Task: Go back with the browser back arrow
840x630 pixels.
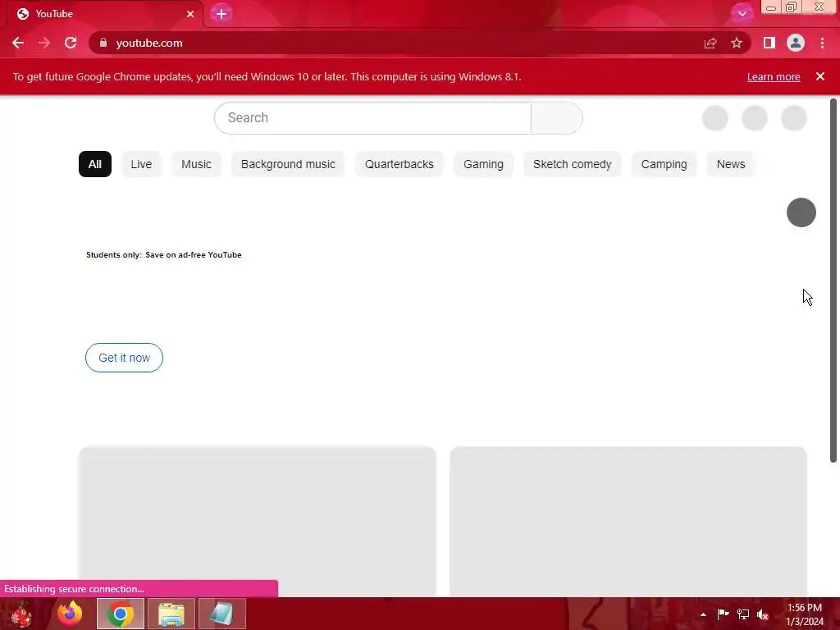Action: pyautogui.click(x=18, y=43)
